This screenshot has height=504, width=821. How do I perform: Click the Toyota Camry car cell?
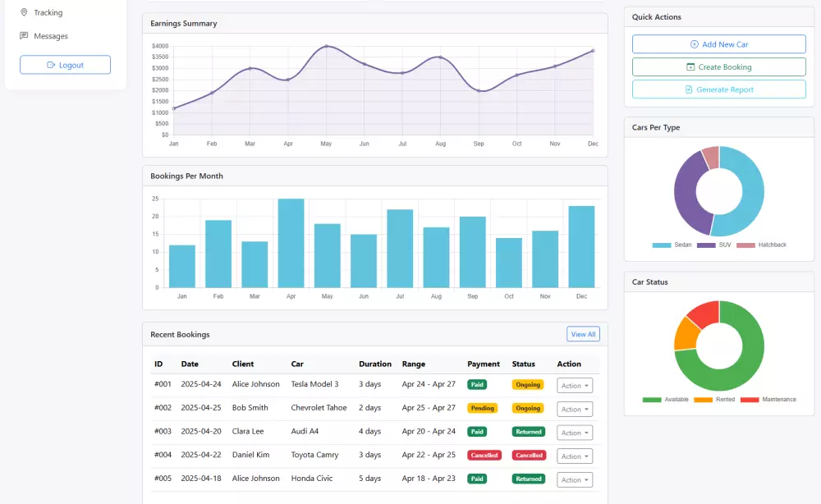tap(314, 455)
